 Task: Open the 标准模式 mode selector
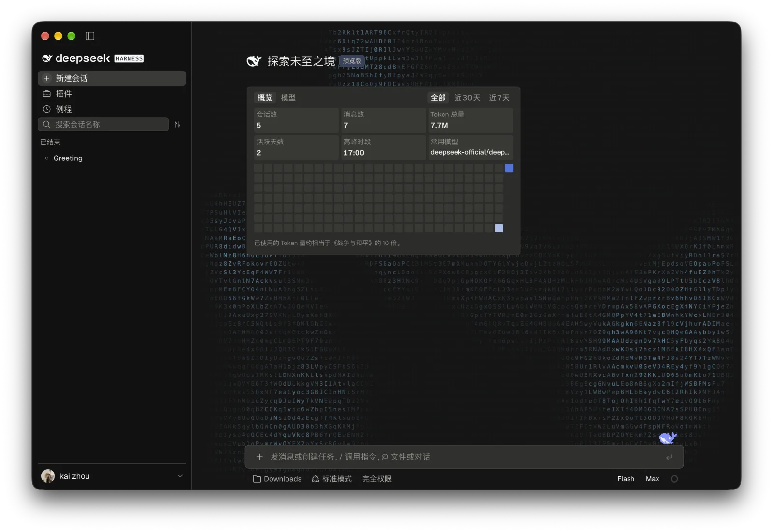click(331, 479)
